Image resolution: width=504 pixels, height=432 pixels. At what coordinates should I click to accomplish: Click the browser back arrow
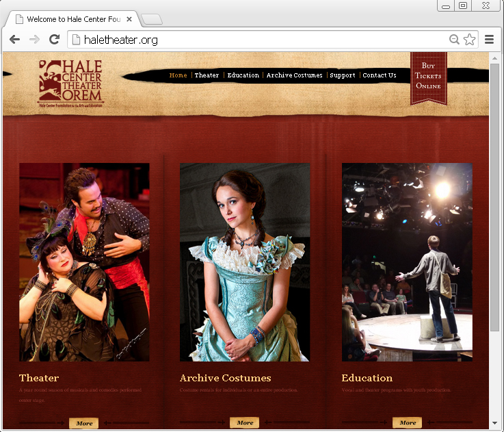tap(14, 40)
